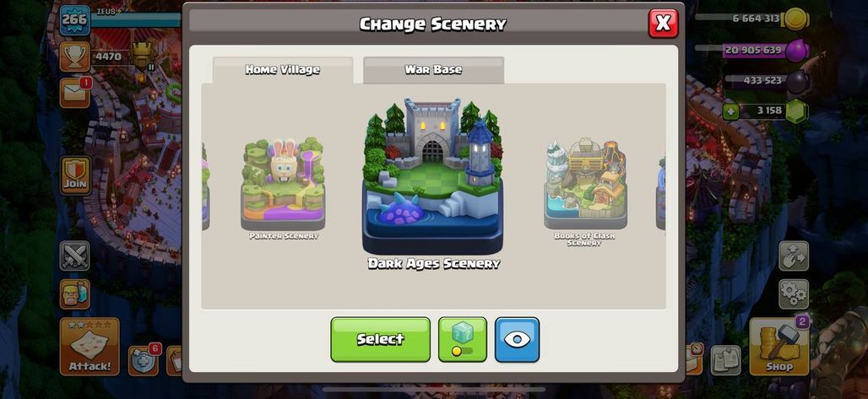Toggle the scenery cube switch button
This screenshot has height=399, width=868.
(x=463, y=340)
